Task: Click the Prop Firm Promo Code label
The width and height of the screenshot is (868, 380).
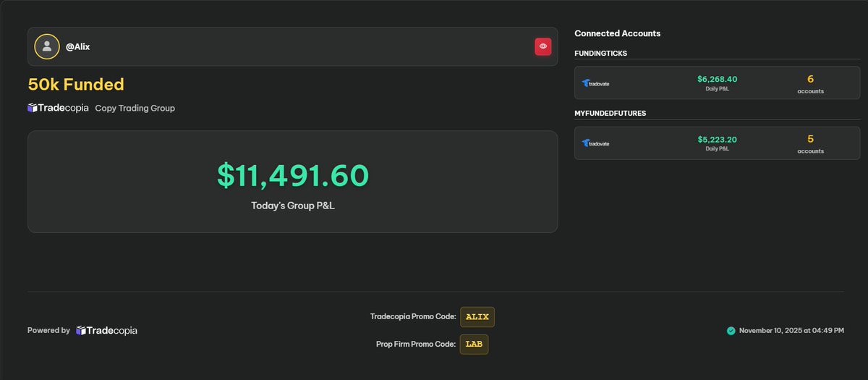Action: tap(416, 345)
